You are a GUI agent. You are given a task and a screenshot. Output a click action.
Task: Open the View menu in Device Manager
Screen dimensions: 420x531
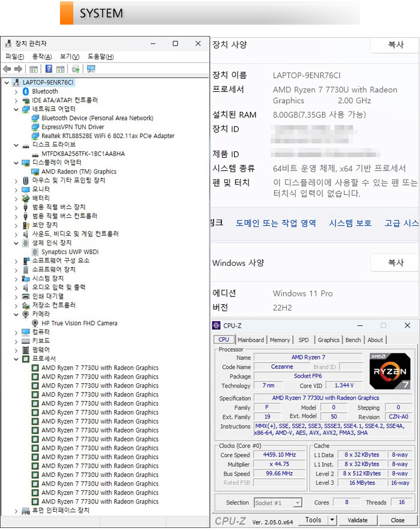(70, 56)
